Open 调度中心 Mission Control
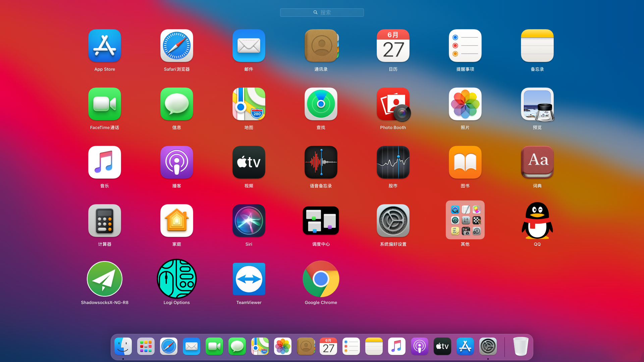Screen dimensions: 644x362 [x=321, y=220]
